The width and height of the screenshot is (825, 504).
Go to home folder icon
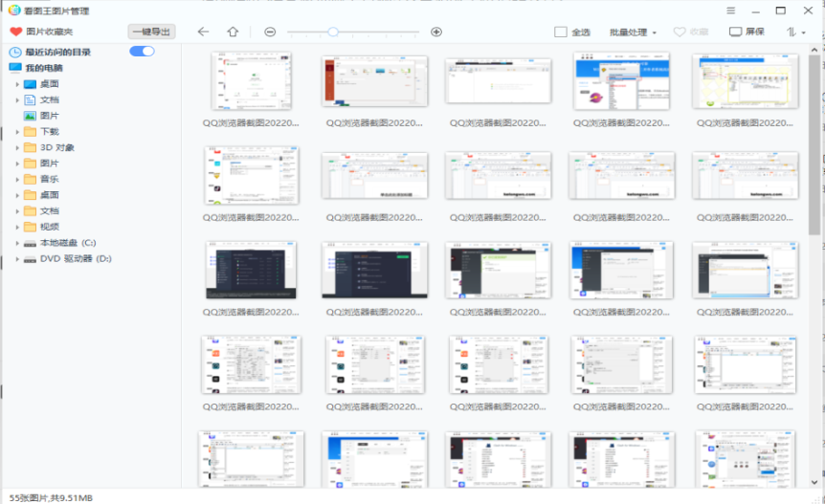233,33
